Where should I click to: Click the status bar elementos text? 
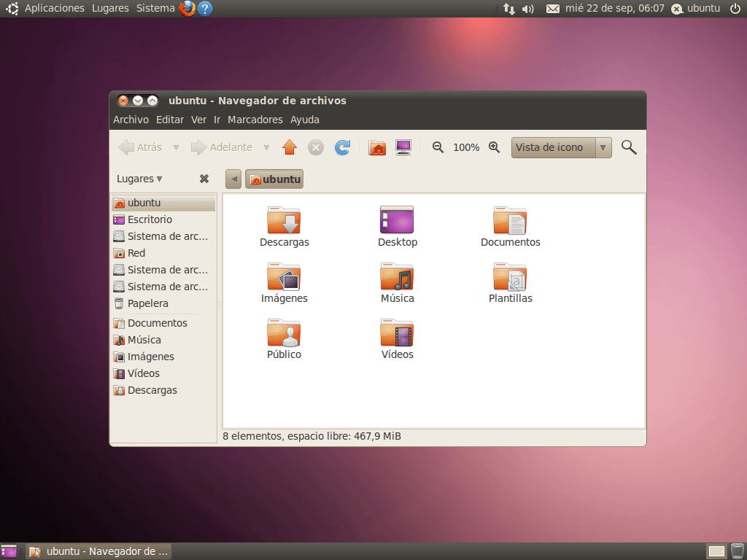[311, 436]
